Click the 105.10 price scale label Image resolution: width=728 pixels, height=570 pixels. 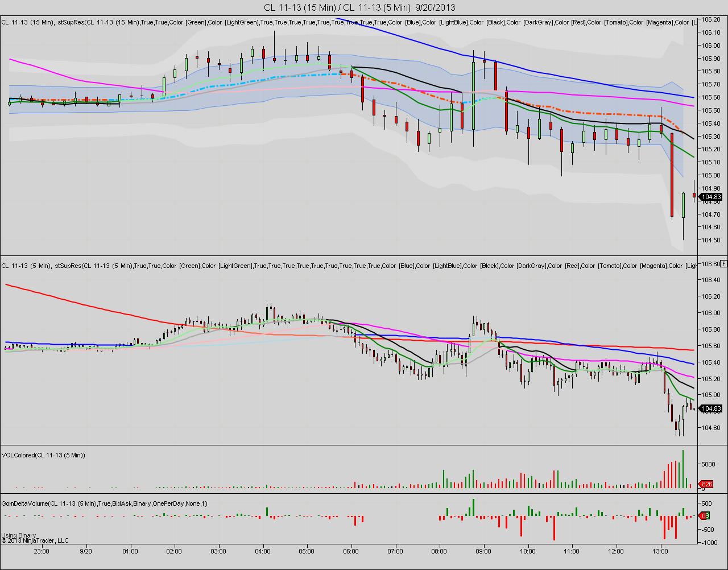(712, 162)
